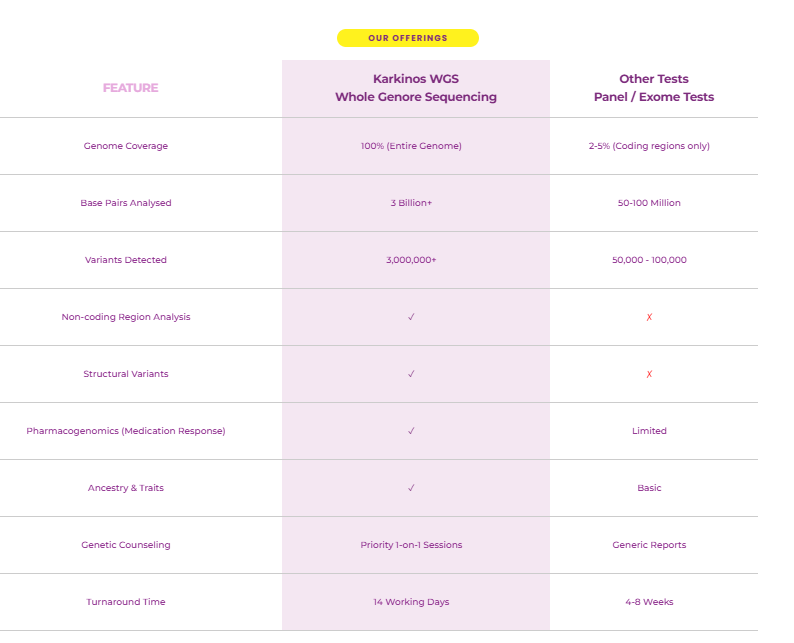Viewport: 794px width, 643px height.
Task: Click the 100% (Entire Genome) cell
Action: tap(411, 146)
